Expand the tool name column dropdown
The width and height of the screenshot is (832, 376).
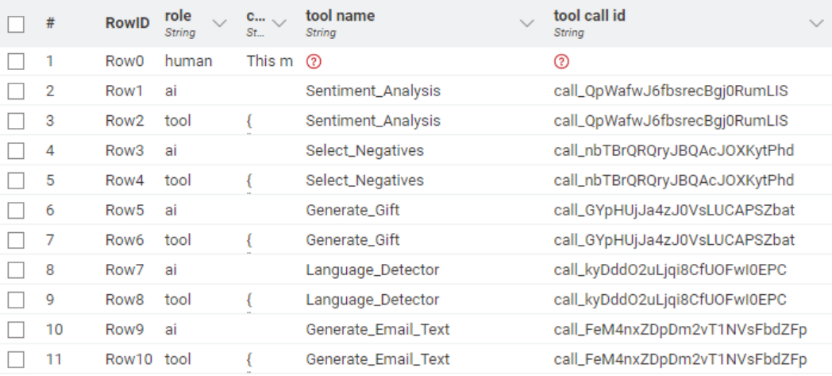click(x=526, y=23)
